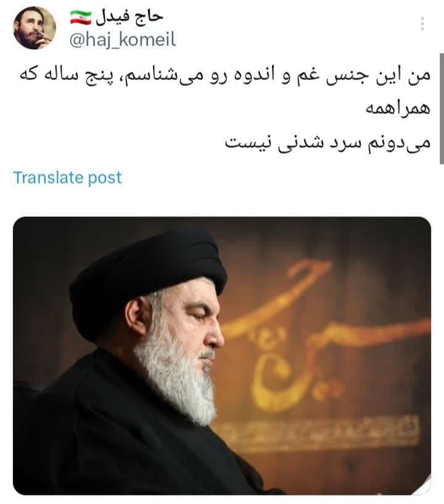This screenshot has height=504, width=444.
Task: Open the attached photo of the cleric
Action: tap(222, 356)
